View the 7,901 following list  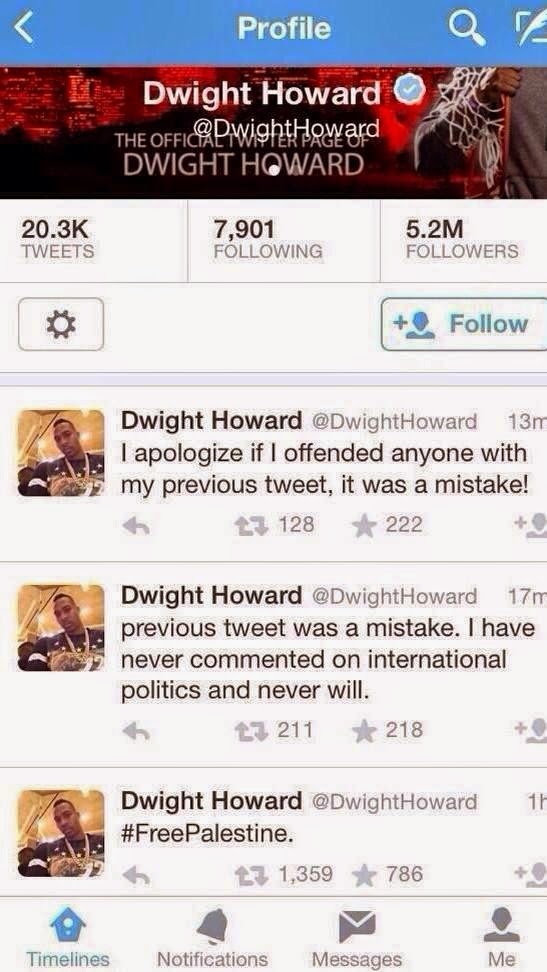(268, 240)
